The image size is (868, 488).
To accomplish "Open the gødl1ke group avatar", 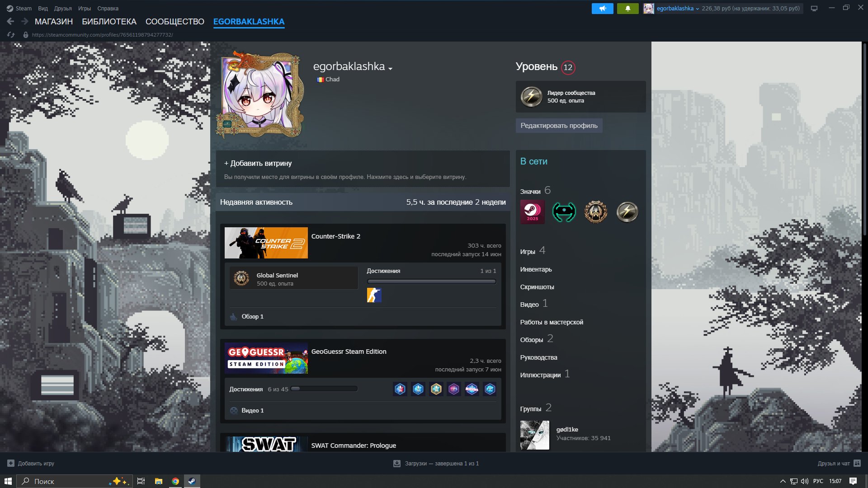I will (534, 435).
